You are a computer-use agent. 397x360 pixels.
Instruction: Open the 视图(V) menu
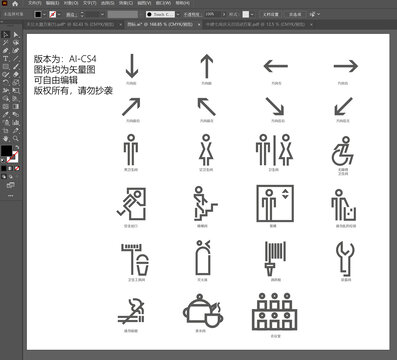click(144, 3)
